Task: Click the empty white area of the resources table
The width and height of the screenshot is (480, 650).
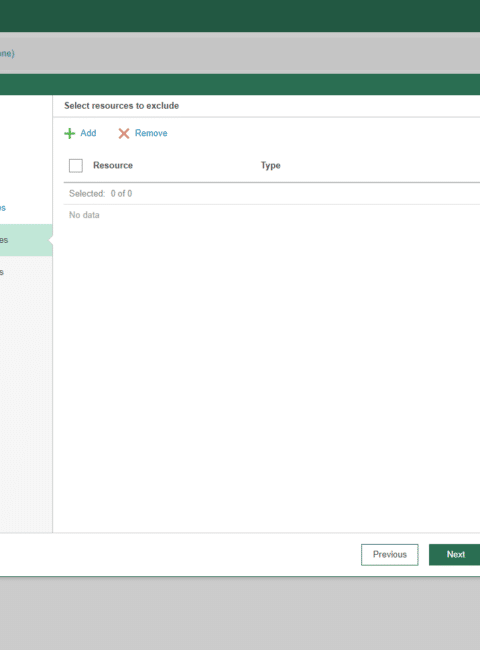Action: point(272,373)
